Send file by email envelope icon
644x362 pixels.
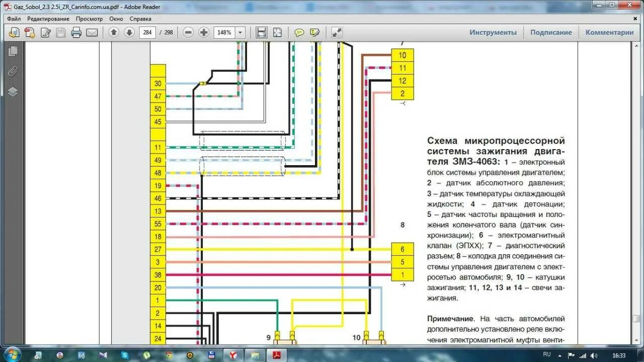click(92, 32)
